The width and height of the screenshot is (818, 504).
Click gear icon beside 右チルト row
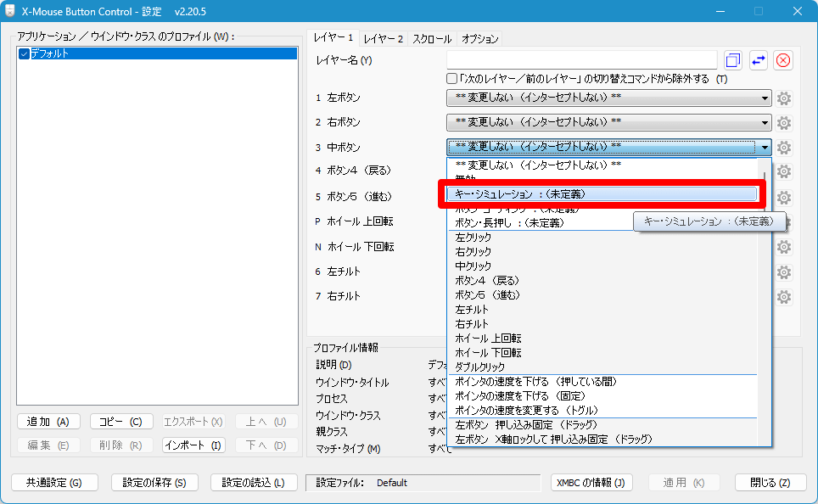784,296
